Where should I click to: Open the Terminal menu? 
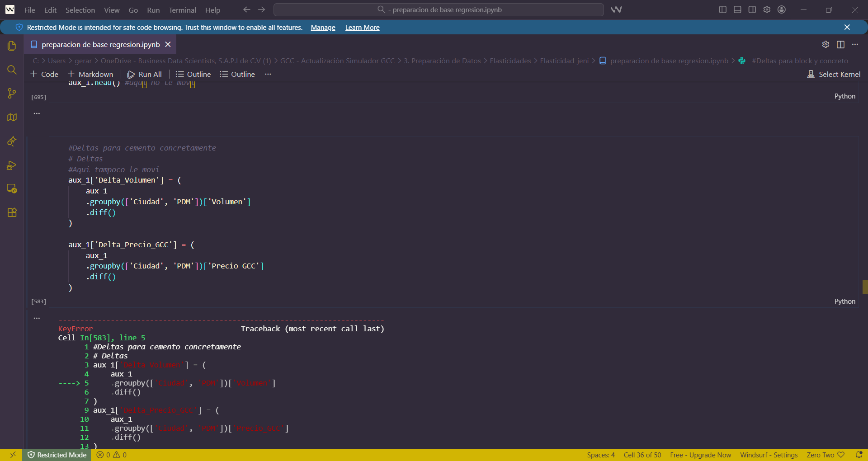pyautogui.click(x=182, y=10)
